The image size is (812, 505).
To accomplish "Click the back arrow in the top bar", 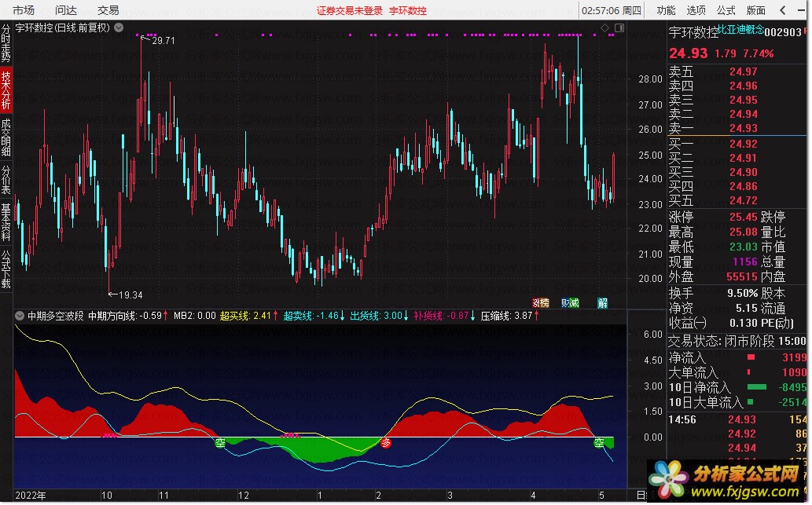I will 783,10.
